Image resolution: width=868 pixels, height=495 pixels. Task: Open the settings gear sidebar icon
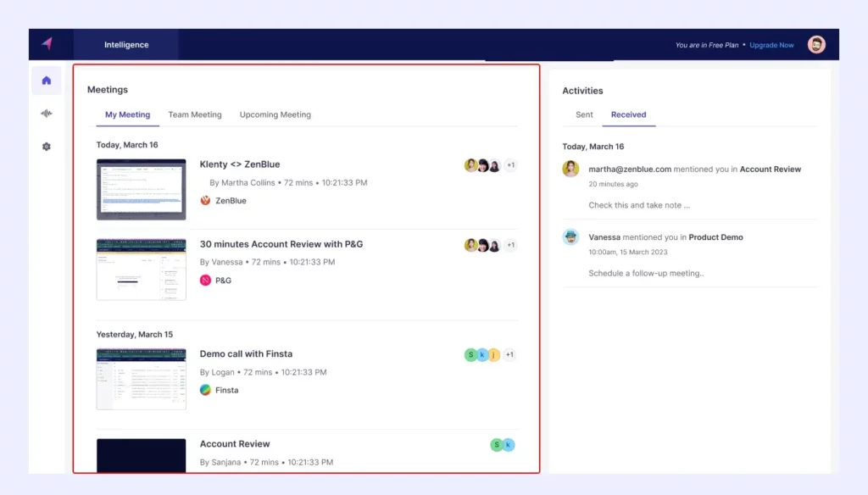(47, 147)
